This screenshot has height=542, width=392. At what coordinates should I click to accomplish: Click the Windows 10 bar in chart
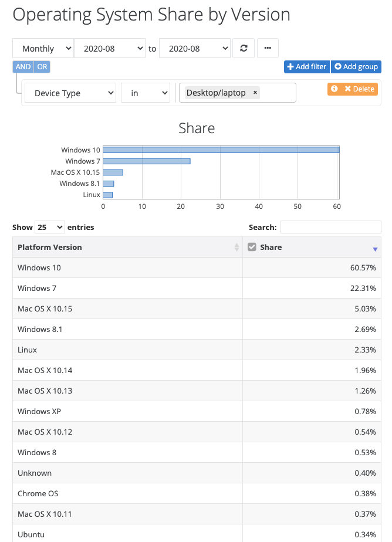221,150
